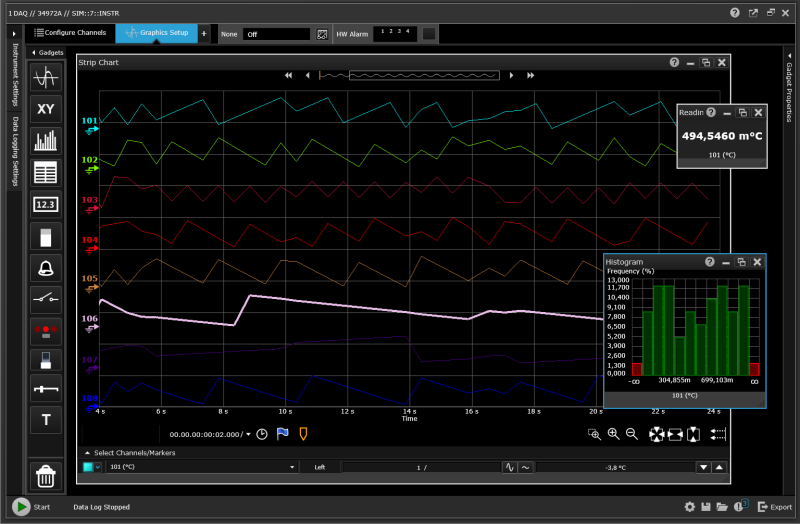
Task: Start data logging
Action: (21, 507)
